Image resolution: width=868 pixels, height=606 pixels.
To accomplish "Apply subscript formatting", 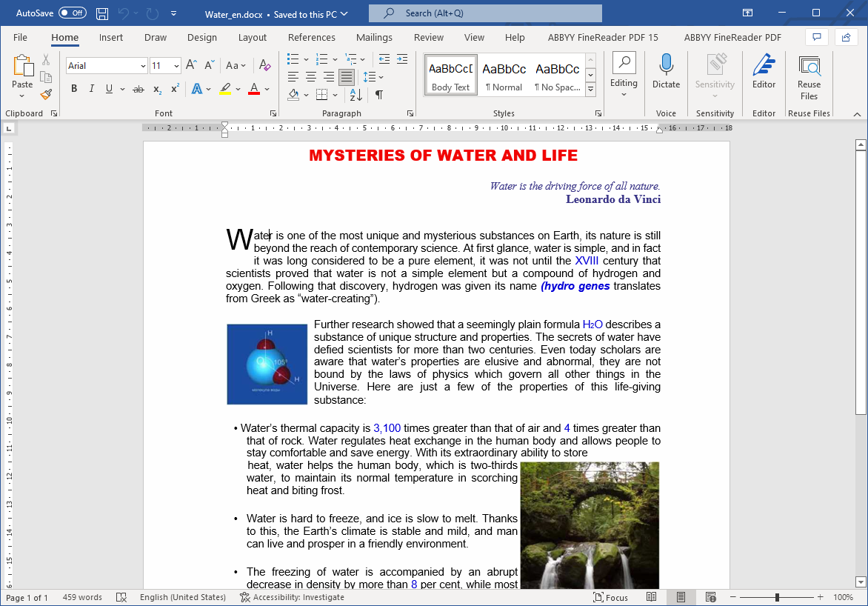I will [157, 89].
